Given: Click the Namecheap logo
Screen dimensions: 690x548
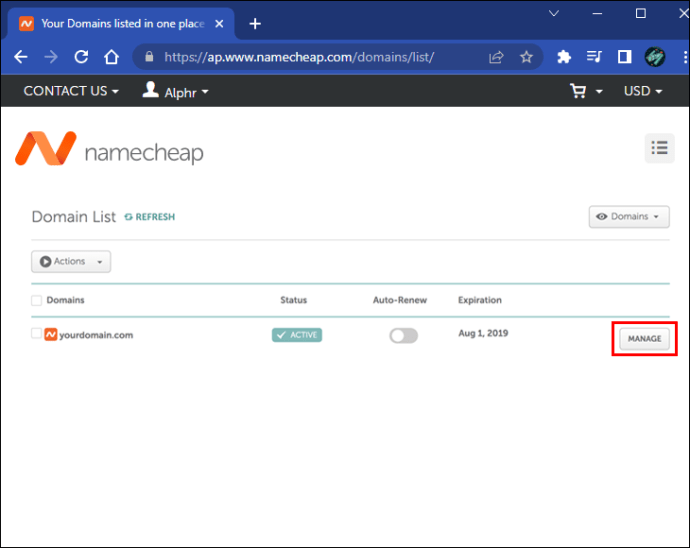Looking at the screenshot, I should click(x=109, y=149).
